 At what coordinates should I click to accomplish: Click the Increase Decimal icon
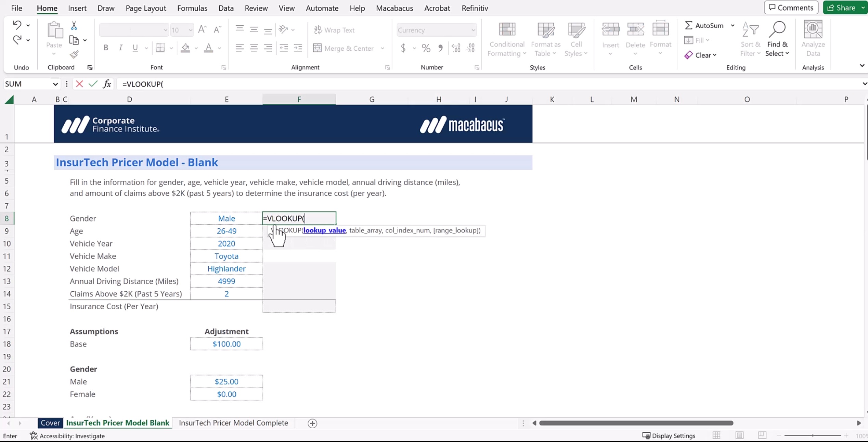(456, 48)
